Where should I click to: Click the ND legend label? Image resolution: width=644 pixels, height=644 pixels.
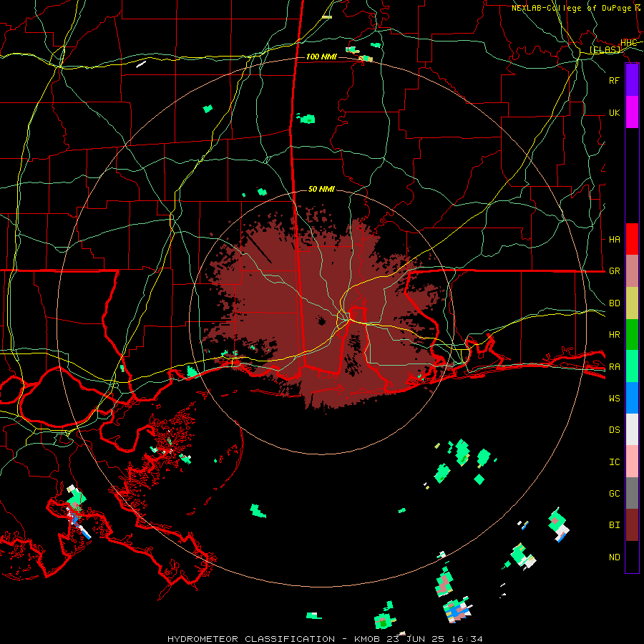615,557
